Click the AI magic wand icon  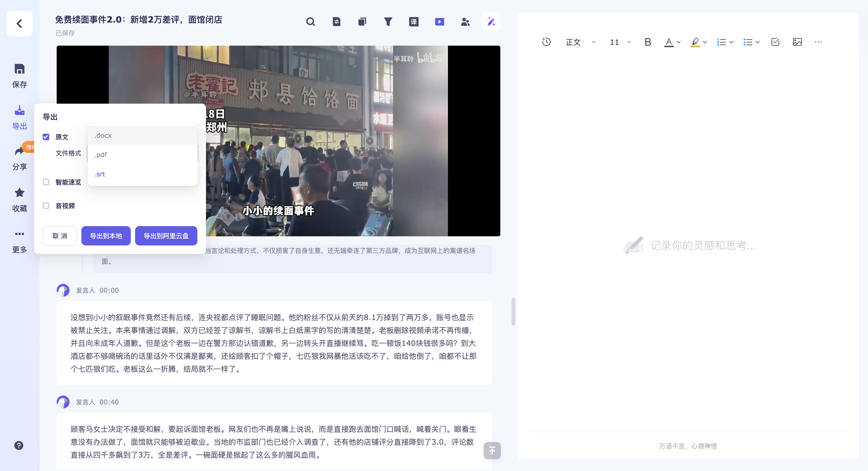tap(491, 22)
